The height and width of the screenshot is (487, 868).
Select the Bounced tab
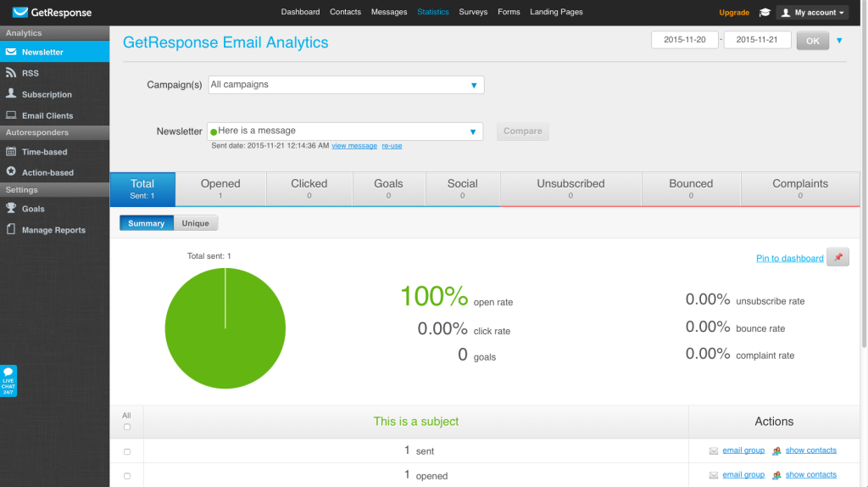pyautogui.click(x=691, y=189)
